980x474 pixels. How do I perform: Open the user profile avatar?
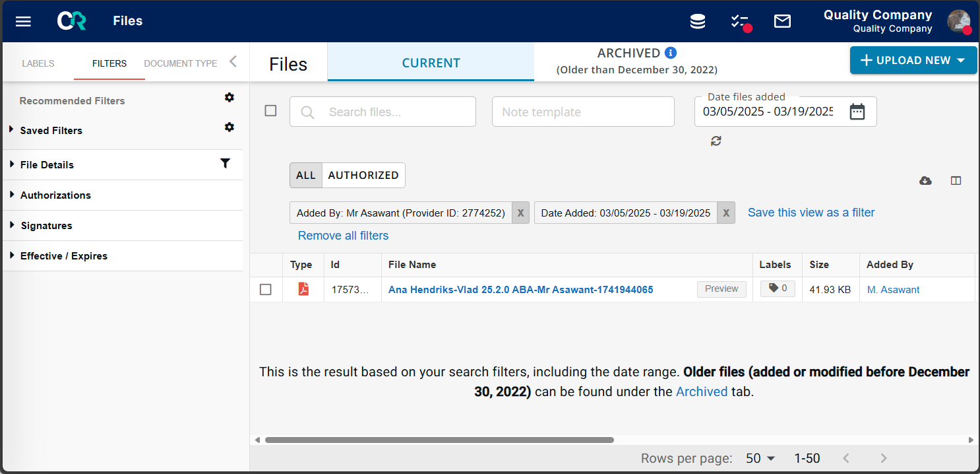pos(958,21)
